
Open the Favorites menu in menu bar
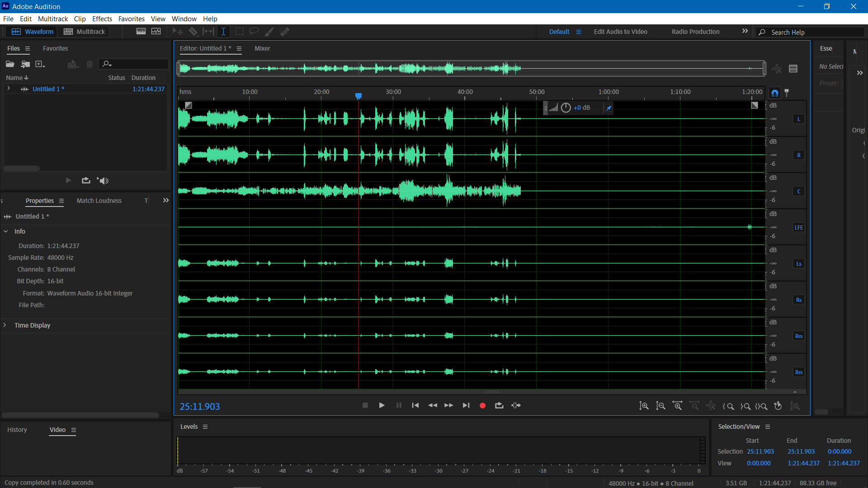point(132,19)
